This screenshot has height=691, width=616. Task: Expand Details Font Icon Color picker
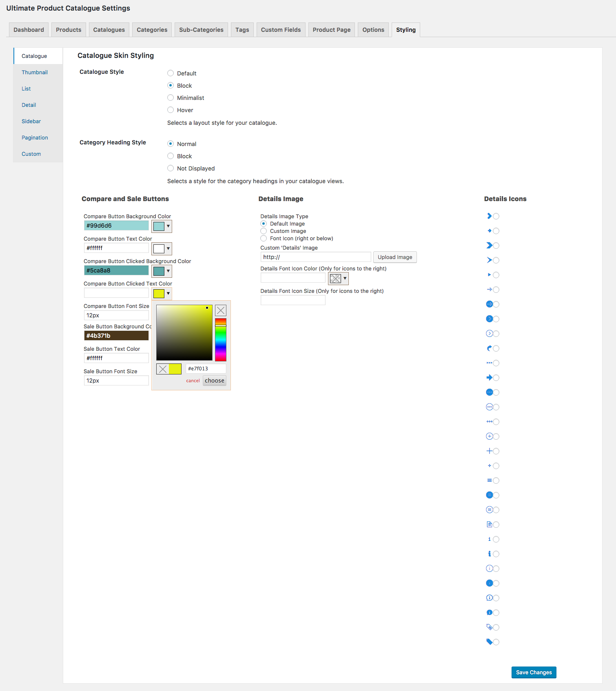point(339,279)
